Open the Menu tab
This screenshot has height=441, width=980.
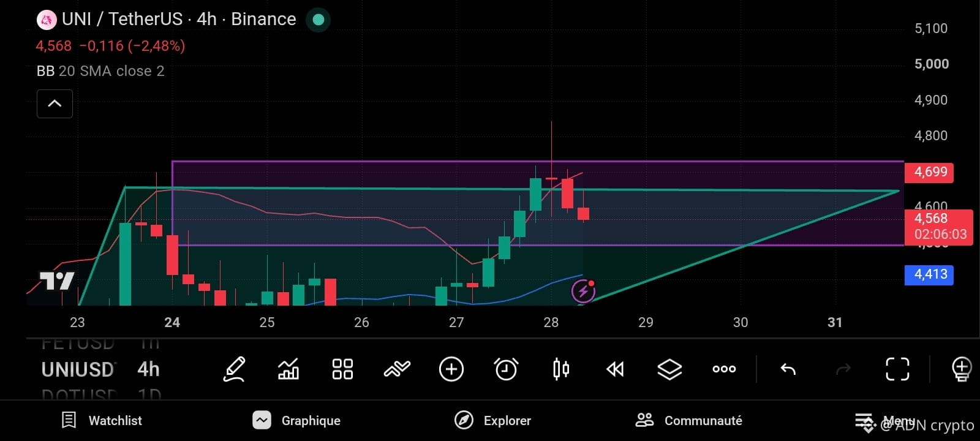click(884, 421)
